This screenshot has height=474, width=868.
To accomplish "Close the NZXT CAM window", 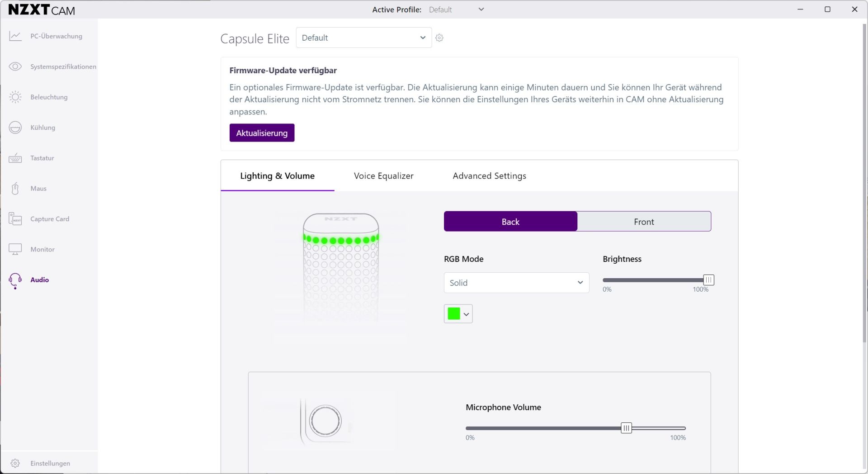I will pyautogui.click(x=854, y=9).
